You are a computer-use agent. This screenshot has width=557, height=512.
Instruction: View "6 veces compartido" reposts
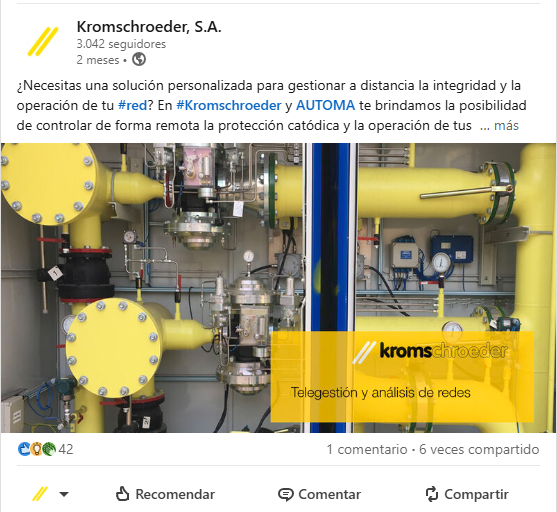pos(479,449)
